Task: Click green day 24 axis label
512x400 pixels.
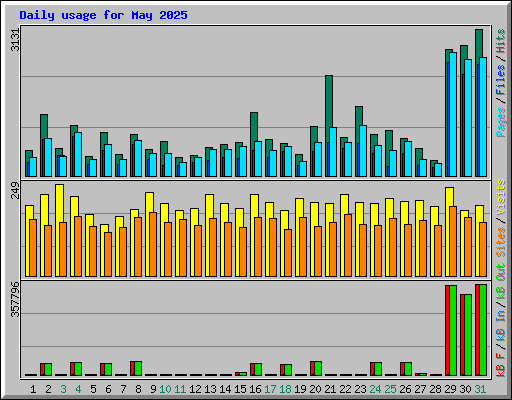Action: tap(375, 389)
